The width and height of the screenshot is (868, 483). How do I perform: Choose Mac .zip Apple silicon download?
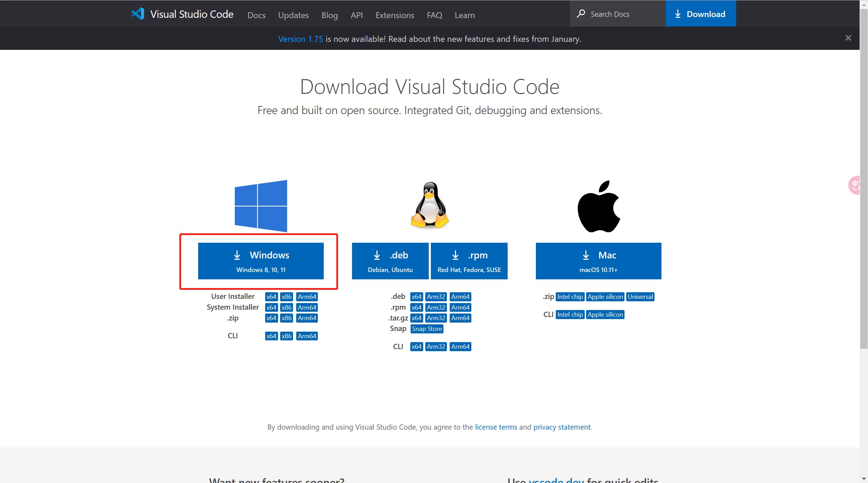tap(605, 297)
